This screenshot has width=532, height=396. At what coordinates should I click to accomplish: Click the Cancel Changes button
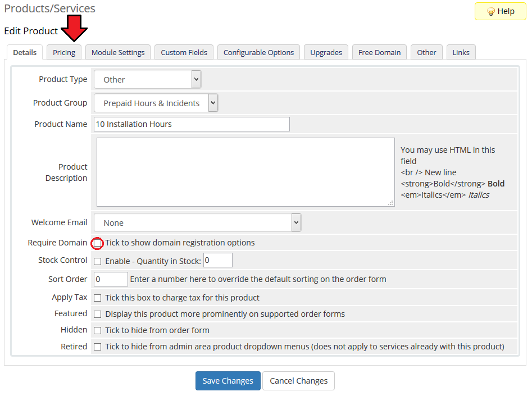(298, 381)
